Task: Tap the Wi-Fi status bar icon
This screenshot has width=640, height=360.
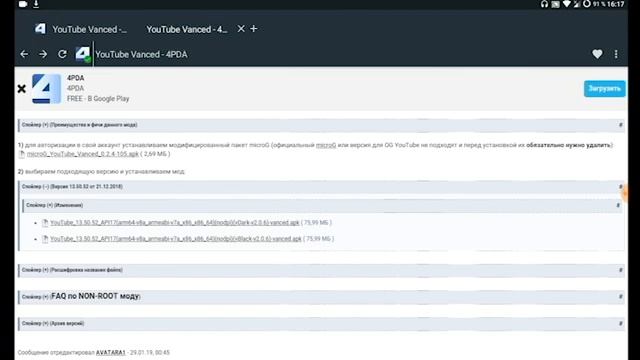Action: click(567, 4)
